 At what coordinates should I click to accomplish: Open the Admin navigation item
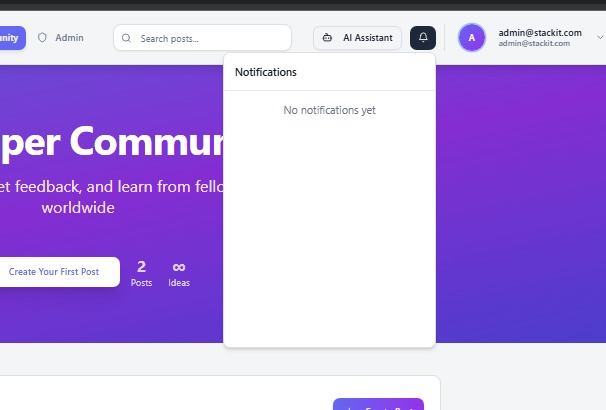click(x=61, y=37)
